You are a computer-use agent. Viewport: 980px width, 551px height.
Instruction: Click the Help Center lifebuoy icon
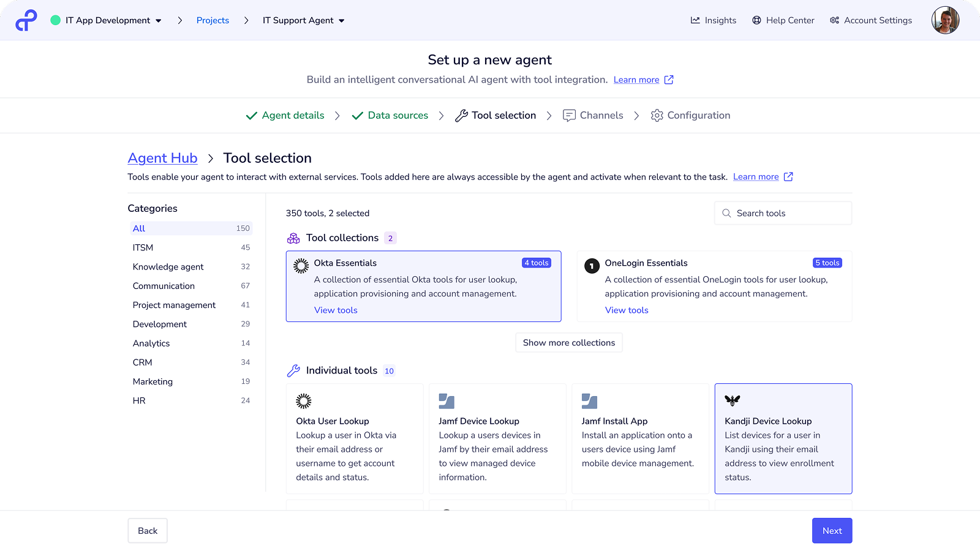756,20
